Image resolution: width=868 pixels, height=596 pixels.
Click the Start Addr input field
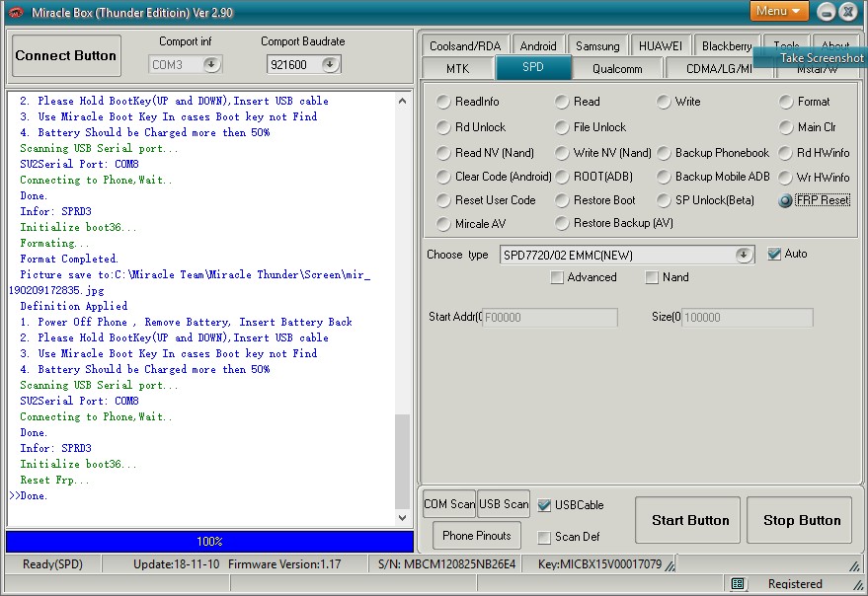click(x=550, y=317)
